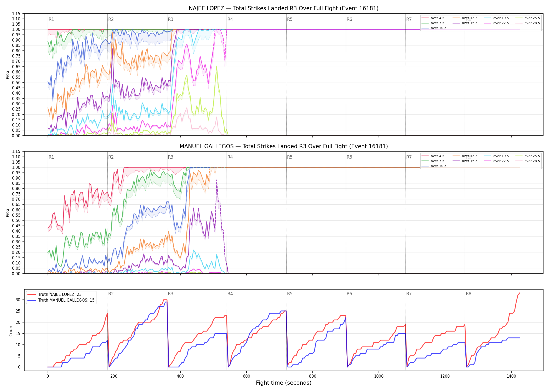Click the red line swatch beside Truth NAJEE LOPEZ
Image resolution: width=549 pixels, height=392 pixels.
31,295
